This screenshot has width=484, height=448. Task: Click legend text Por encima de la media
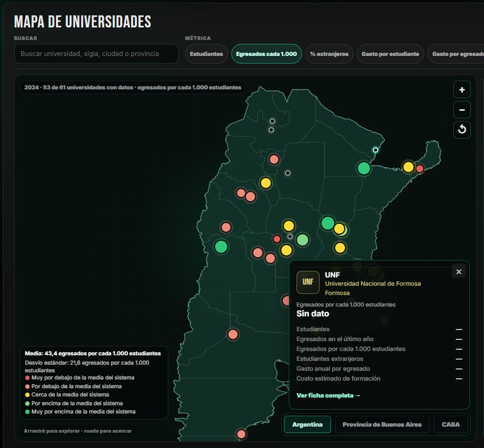click(x=77, y=403)
